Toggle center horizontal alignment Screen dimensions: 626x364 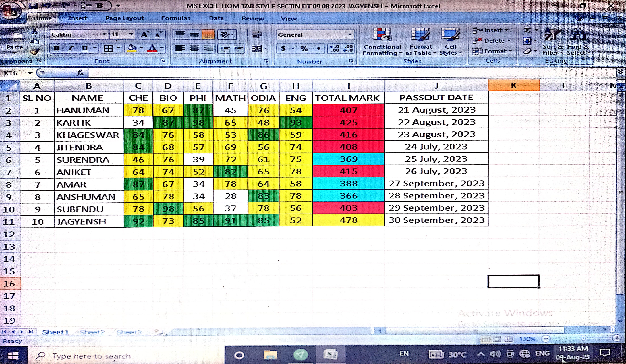194,48
